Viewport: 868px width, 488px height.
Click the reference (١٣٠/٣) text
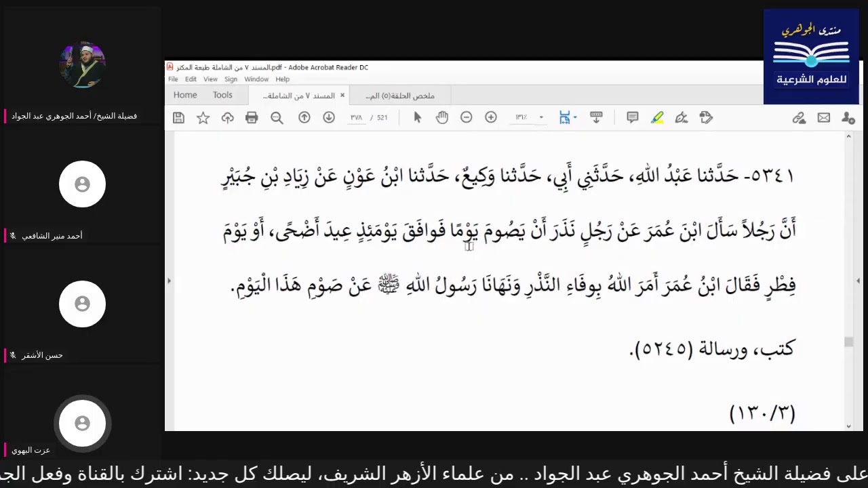pos(762,412)
